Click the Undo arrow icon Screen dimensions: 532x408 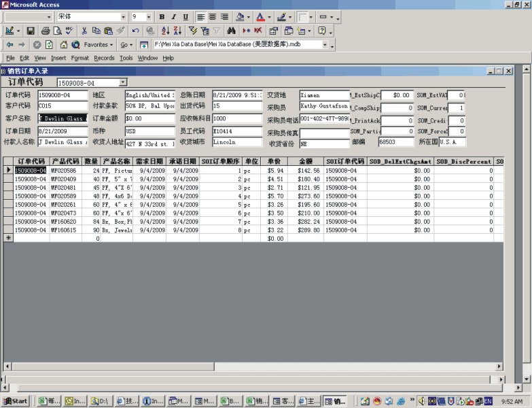(x=135, y=31)
